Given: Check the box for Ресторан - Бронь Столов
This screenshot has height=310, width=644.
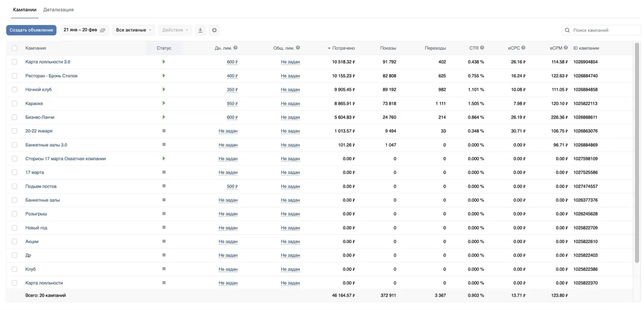Looking at the screenshot, I should 14,76.
